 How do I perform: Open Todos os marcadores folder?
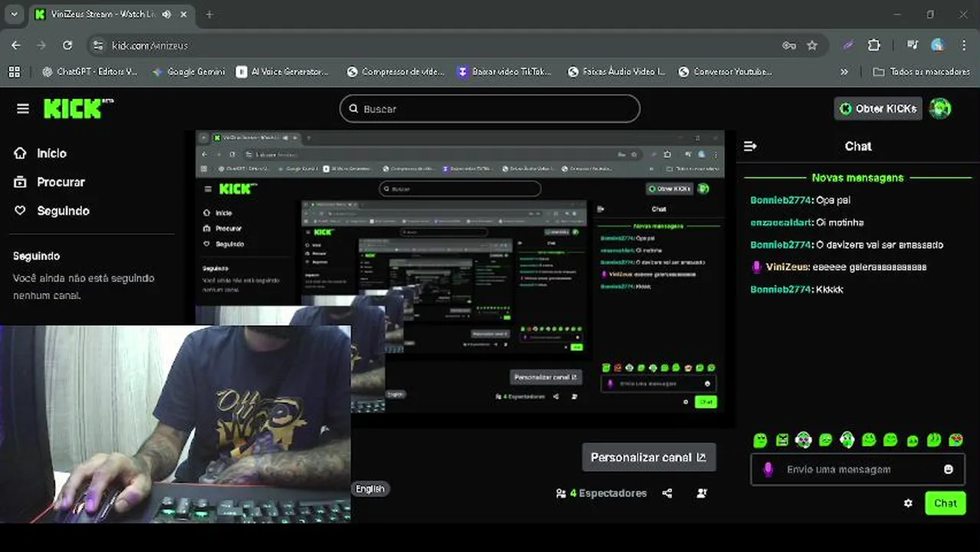[x=922, y=71]
